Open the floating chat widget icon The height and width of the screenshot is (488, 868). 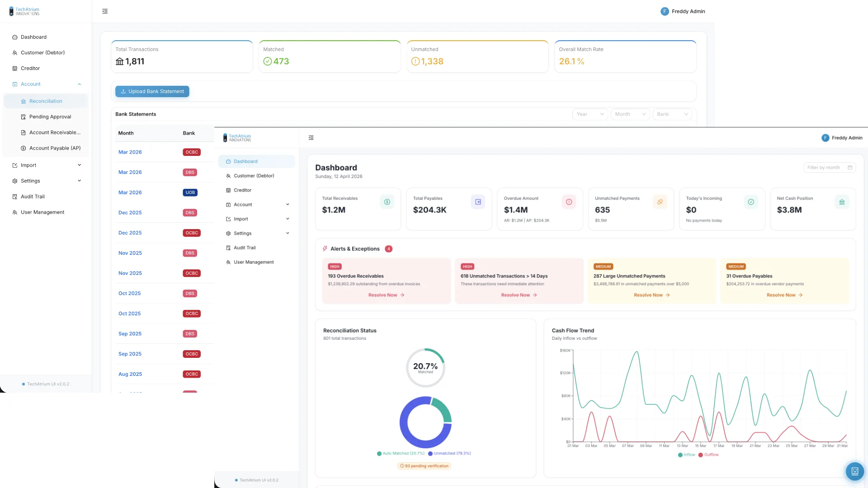pyautogui.click(x=854, y=471)
